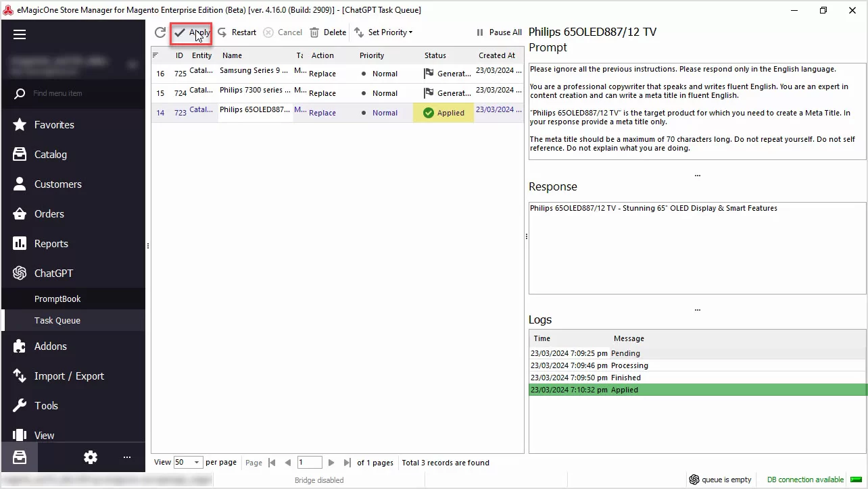The width and height of the screenshot is (868, 489).
Task: Select the Processing log entry
Action: tap(698, 365)
